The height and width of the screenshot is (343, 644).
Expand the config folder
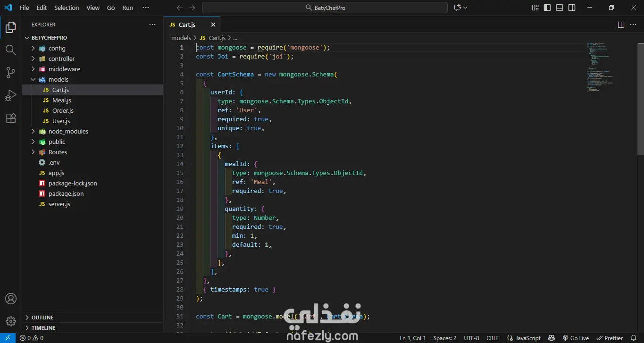92,48
